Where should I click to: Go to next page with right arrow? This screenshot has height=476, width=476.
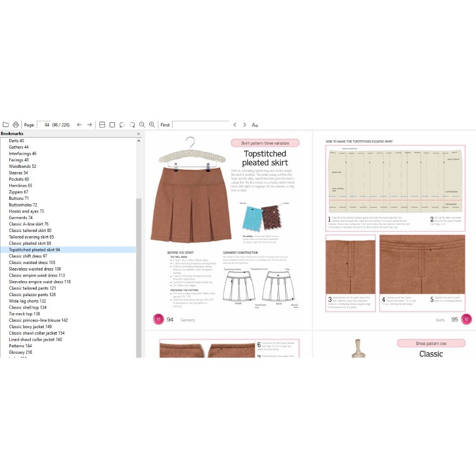click(x=90, y=125)
